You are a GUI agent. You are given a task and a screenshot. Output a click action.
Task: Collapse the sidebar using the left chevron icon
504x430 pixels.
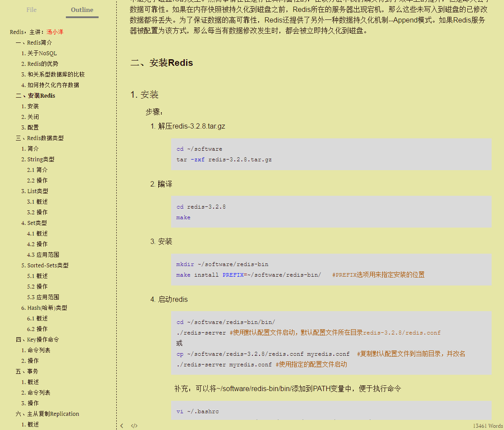coord(122,426)
